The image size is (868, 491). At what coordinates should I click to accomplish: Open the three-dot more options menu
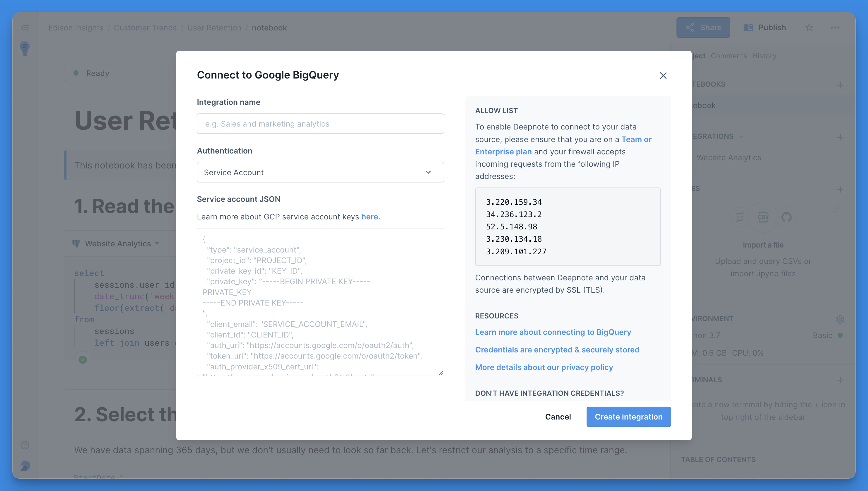click(x=835, y=28)
